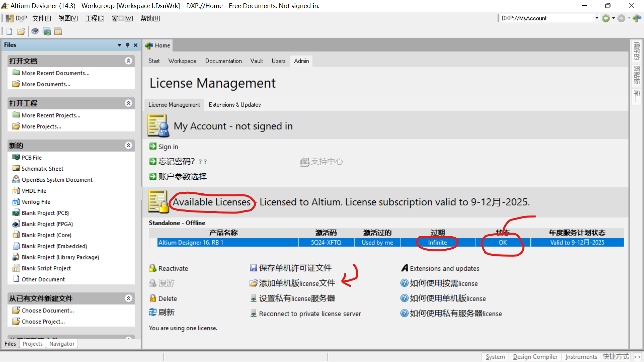Switch to the Extensions & Updates tab
The image size is (644, 362).
(235, 105)
